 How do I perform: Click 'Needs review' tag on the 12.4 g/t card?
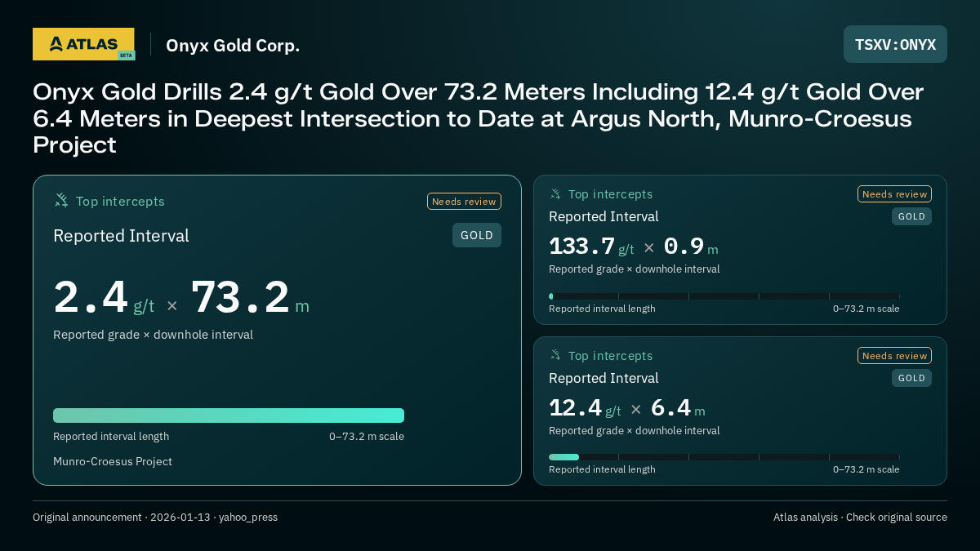pyautogui.click(x=894, y=356)
